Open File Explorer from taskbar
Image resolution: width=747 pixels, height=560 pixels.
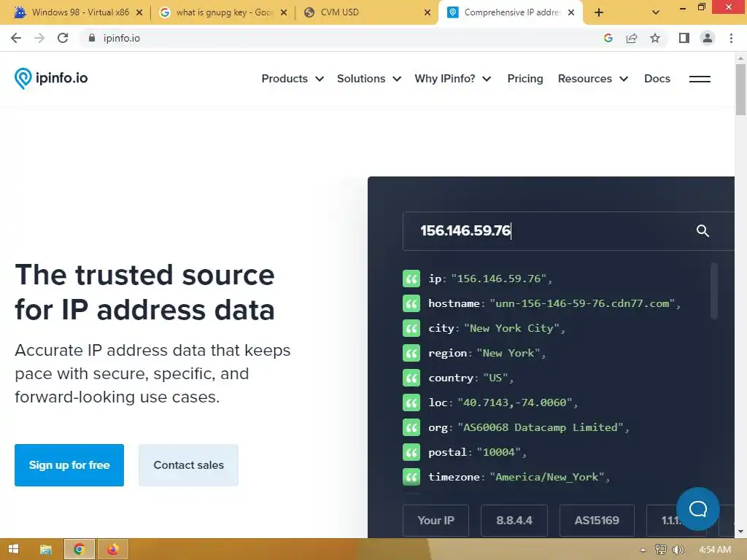[x=46, y=550]
